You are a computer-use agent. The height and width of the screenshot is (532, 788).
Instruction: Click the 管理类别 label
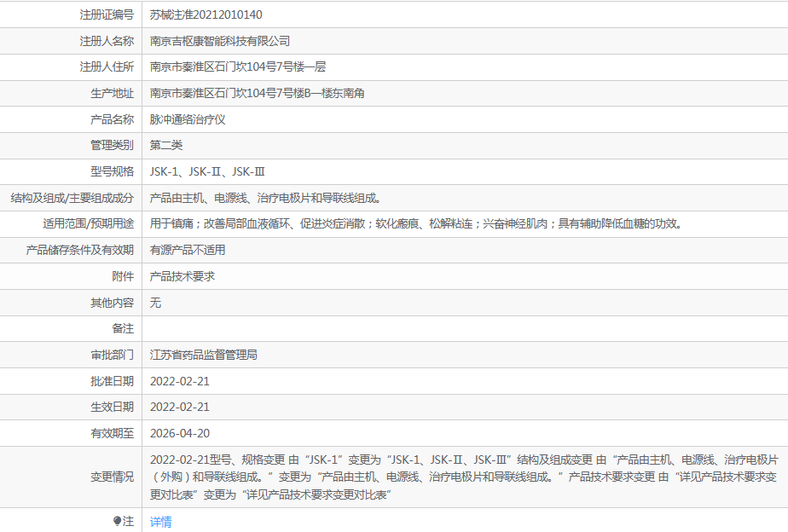pyautogui.click(x=112, y=145)
